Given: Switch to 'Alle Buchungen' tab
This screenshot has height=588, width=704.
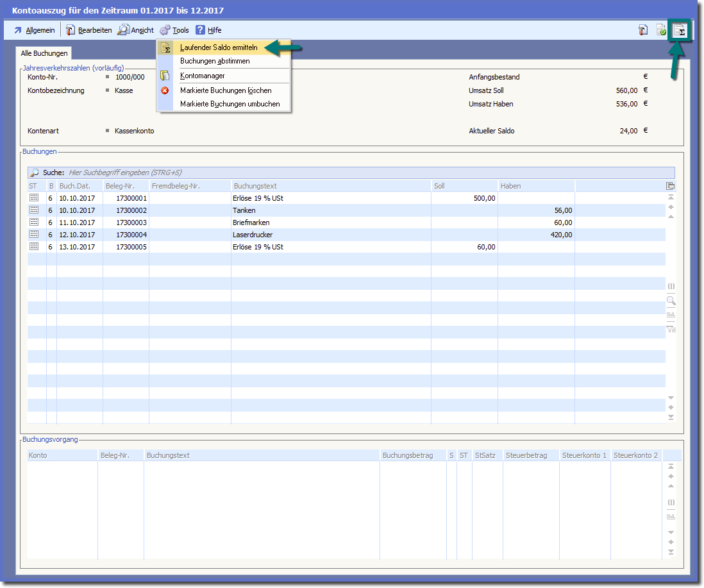Looking at the screenshot, I should (x=44, y=54).
